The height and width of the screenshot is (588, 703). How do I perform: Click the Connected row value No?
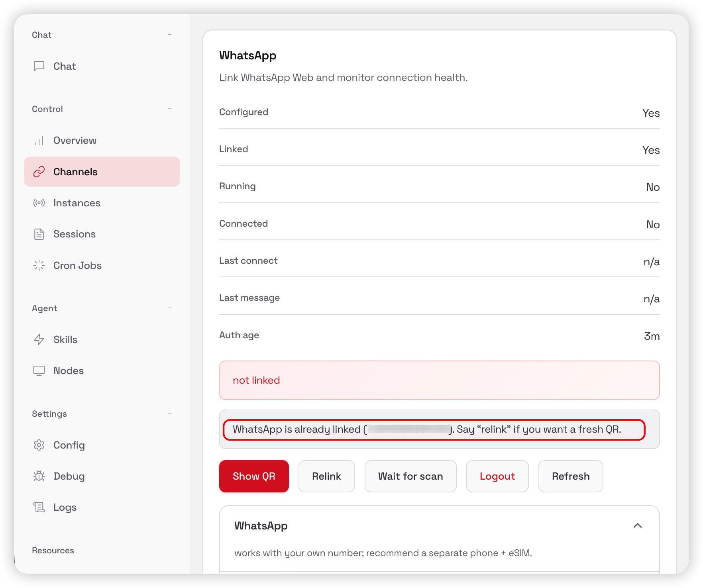click(x=653, y=225)
